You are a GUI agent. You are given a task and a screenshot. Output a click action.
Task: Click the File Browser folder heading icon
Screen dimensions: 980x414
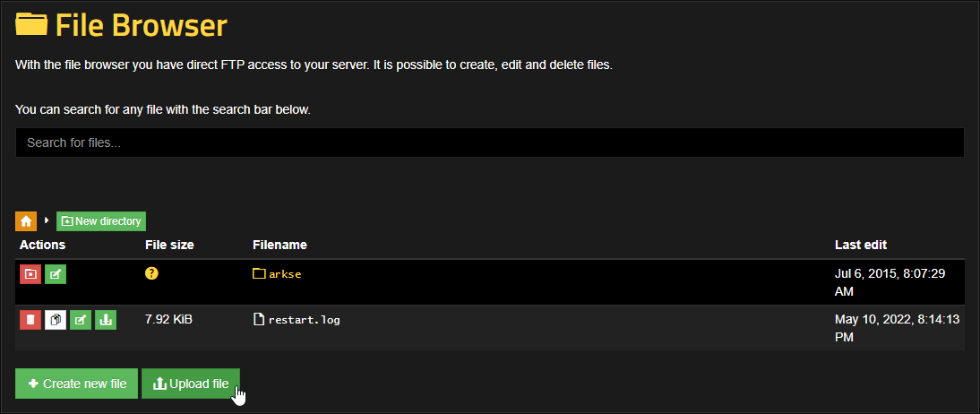[31, 23]
